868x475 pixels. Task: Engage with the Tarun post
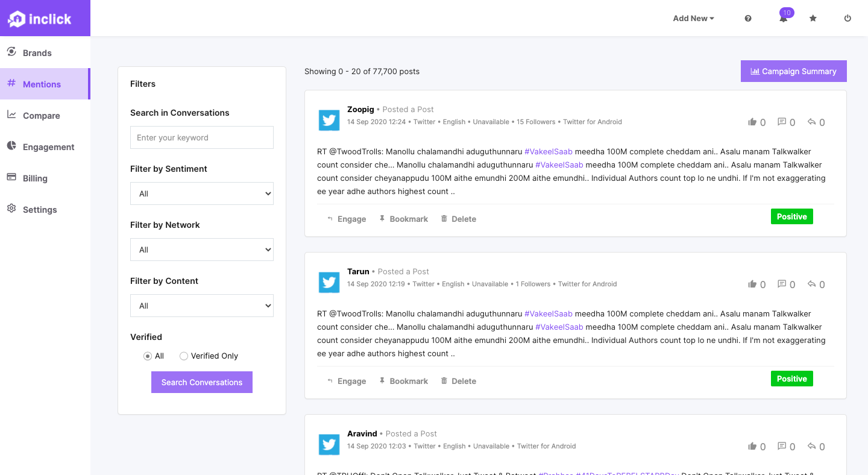click(347, 381)
